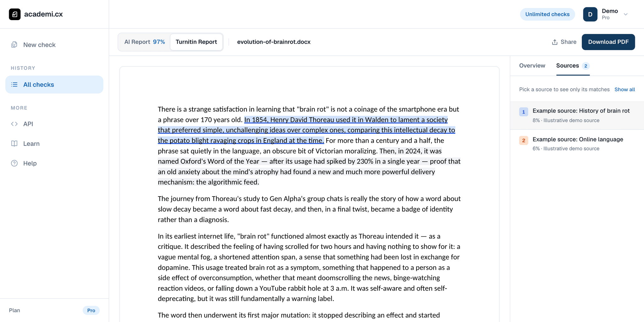This screenshot has height=322, width=644.
Task: Click the Pro plan badge
Action: (x=91, y=310)
